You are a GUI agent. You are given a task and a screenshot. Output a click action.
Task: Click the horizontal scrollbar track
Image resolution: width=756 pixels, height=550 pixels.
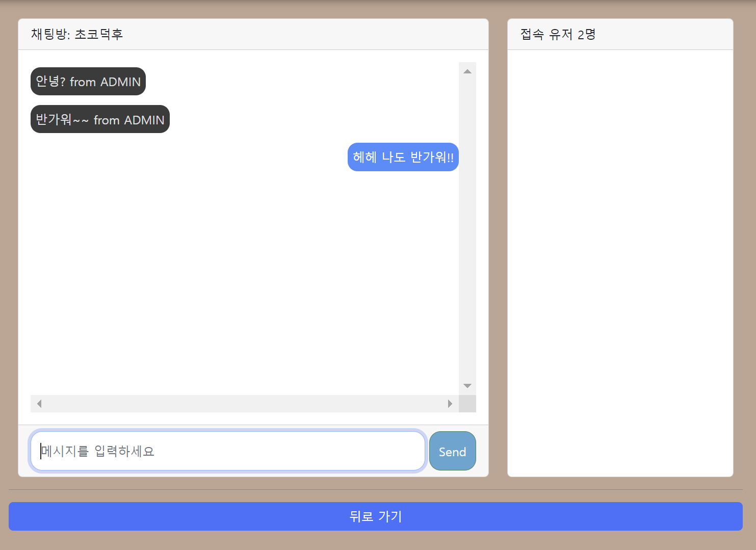coord(245,403)
